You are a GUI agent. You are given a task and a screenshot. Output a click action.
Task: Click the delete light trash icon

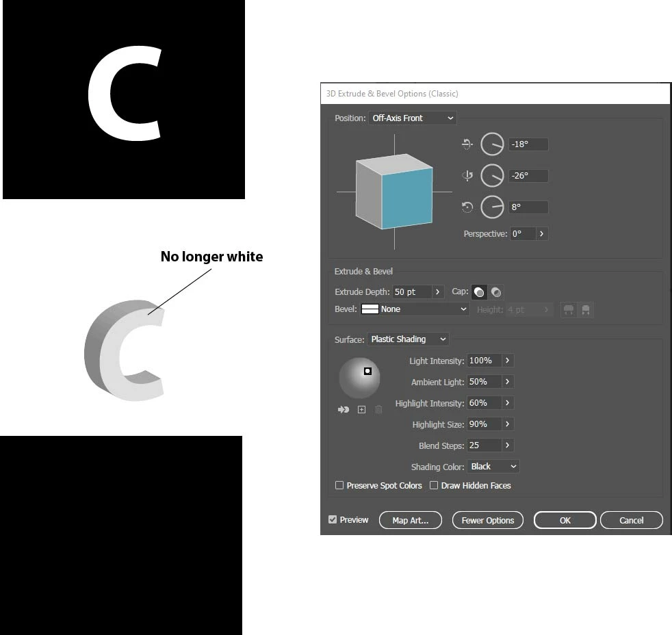point(379,410)
